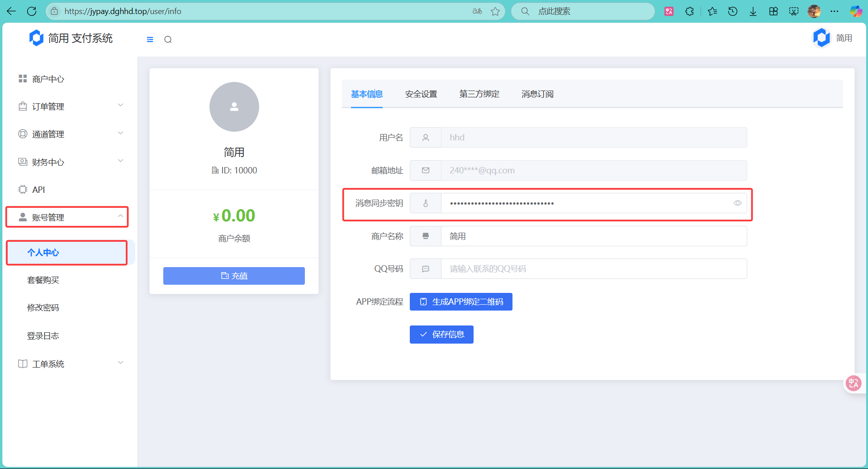
Task: Open browser downloads icon
Action: (x=753, y=11)
